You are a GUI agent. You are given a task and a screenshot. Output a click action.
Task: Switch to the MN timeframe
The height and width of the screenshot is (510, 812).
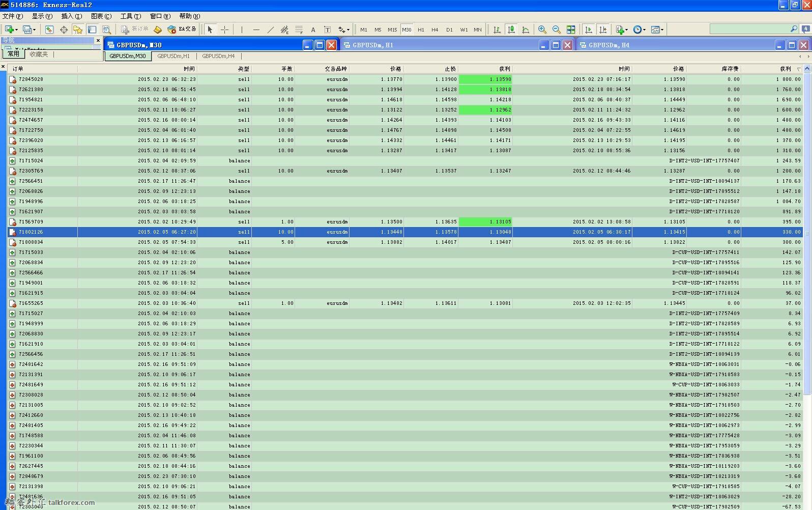click(x=478, y=30)
